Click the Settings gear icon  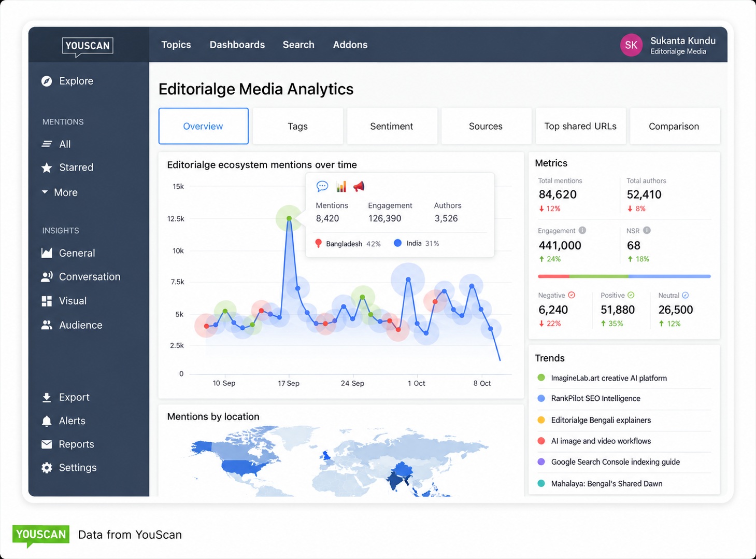[47, 468]
